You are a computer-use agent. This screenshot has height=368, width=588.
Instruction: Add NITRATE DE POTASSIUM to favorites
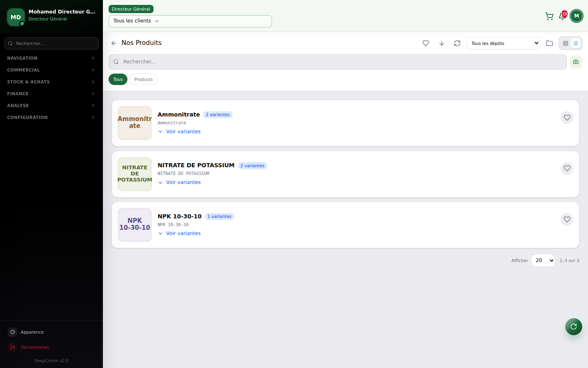[x=567, y=168]
